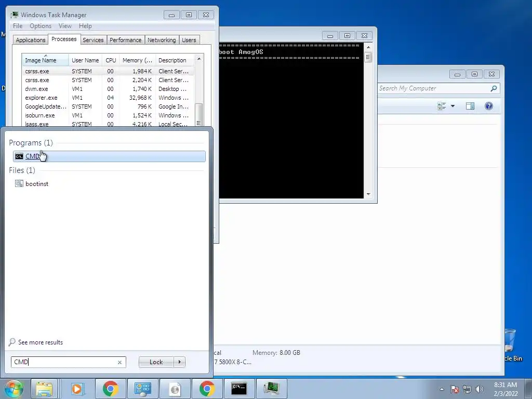The image size is (532, 399).
Task: Click console window scroll up arrow
Action: click(368, 47)
